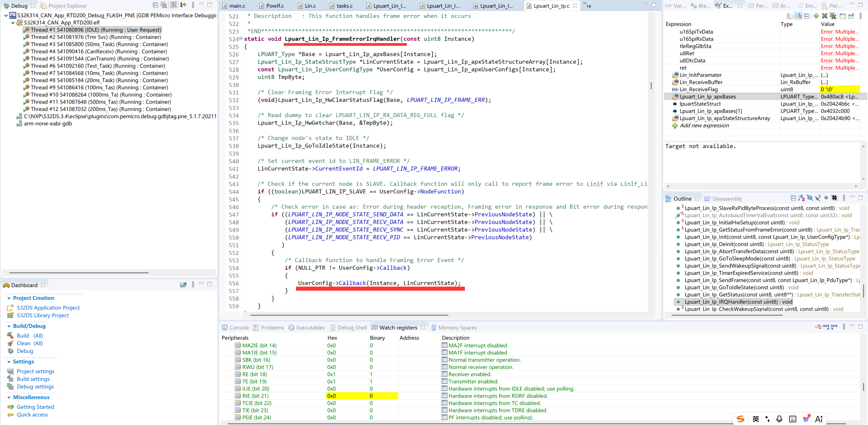Open new Expressions view icon
This screenshot has width=868, height=425.
tap(843, 16)
